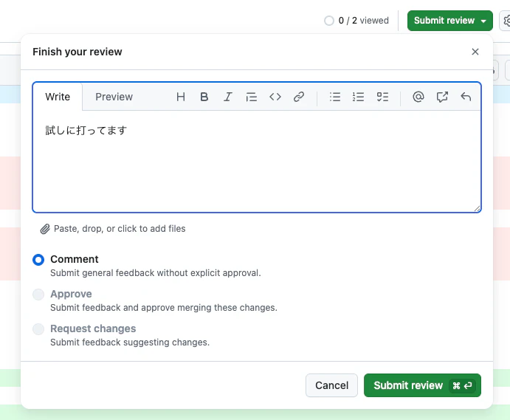The width and height of the screenshot is (510, 420).
Task: Switch to the Preview tab
Action: (114, 97)
